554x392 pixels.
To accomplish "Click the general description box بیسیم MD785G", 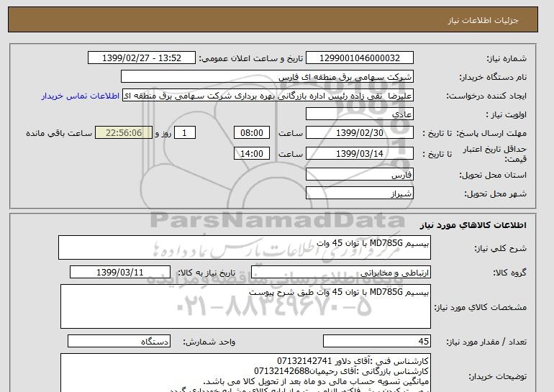I will point(245,247).
